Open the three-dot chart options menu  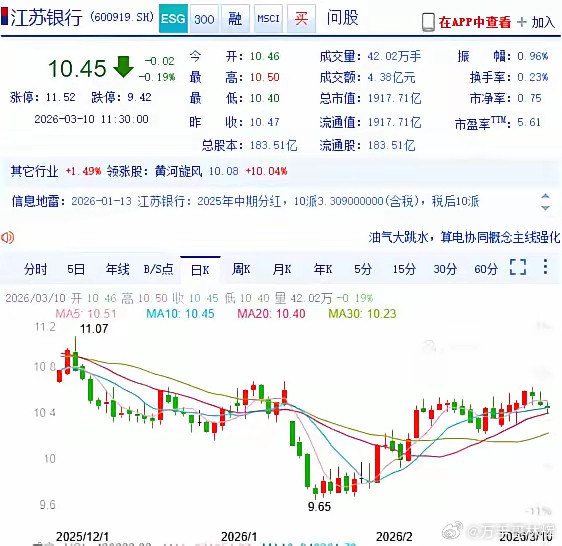545,267
